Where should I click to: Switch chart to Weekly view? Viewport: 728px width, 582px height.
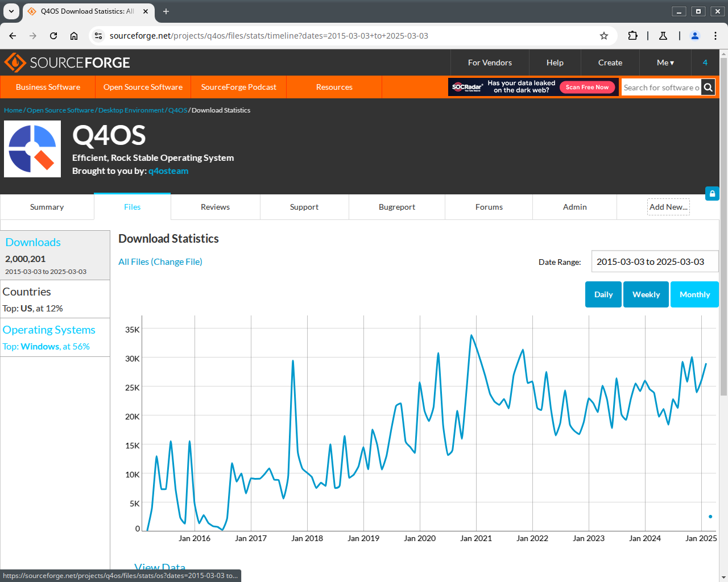tap(646, 294)
